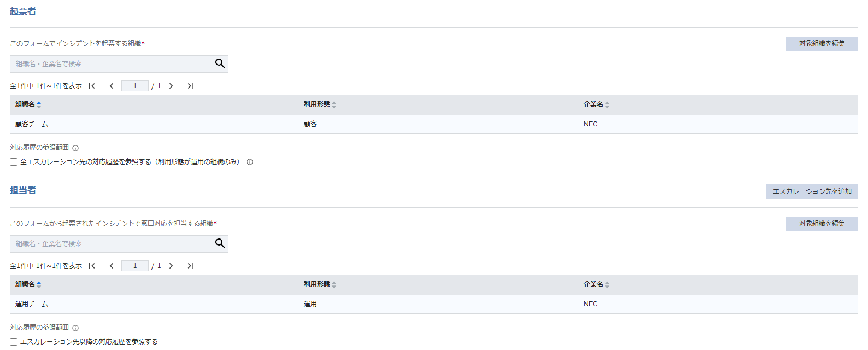Image resolution: width=868 pixels, height=350 pixels.
Task: Click search magnifier icon in 起票者 section
Action: 220,64
